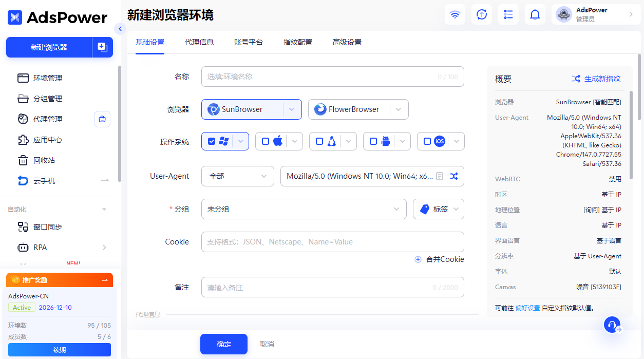Shuffle the User-Agent string
The height and width of the screenshot is (359, 644).
(454, 176)
